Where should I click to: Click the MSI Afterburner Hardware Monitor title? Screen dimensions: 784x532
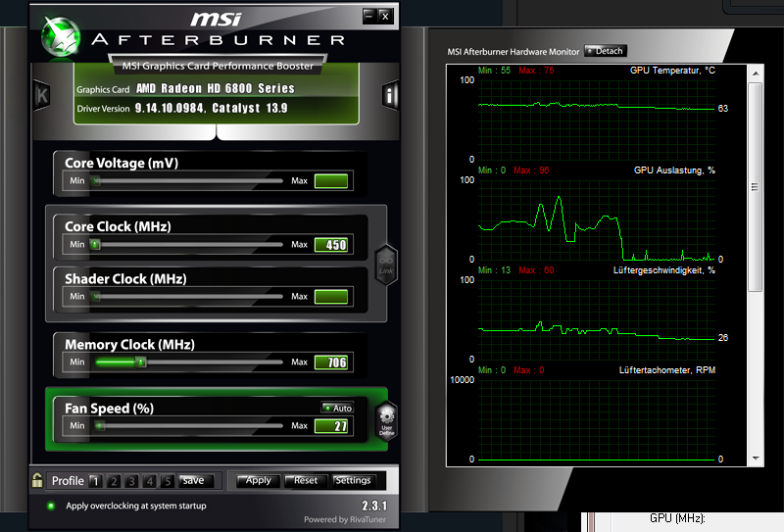click(513, 52)
